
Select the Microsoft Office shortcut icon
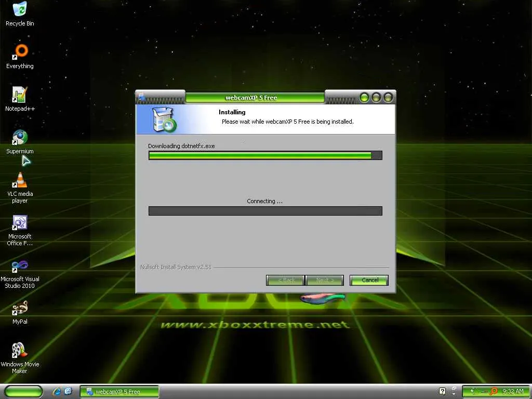(20, 230)
